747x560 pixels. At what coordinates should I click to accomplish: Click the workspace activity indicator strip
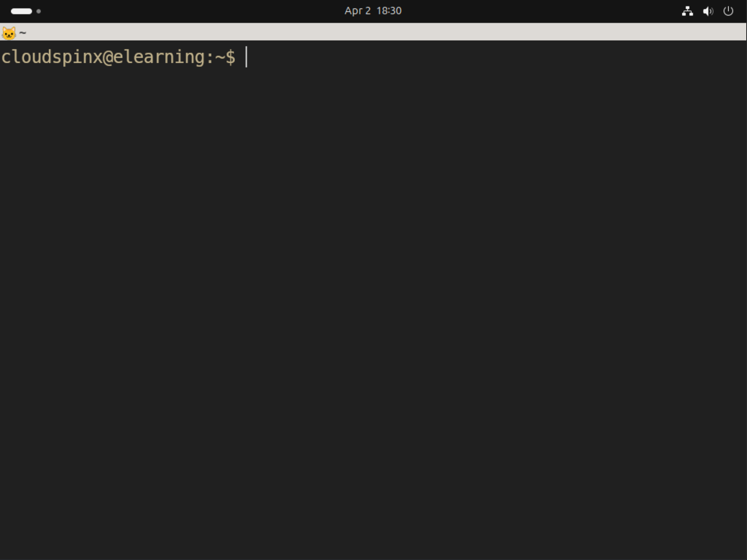[x=27, y=11]
